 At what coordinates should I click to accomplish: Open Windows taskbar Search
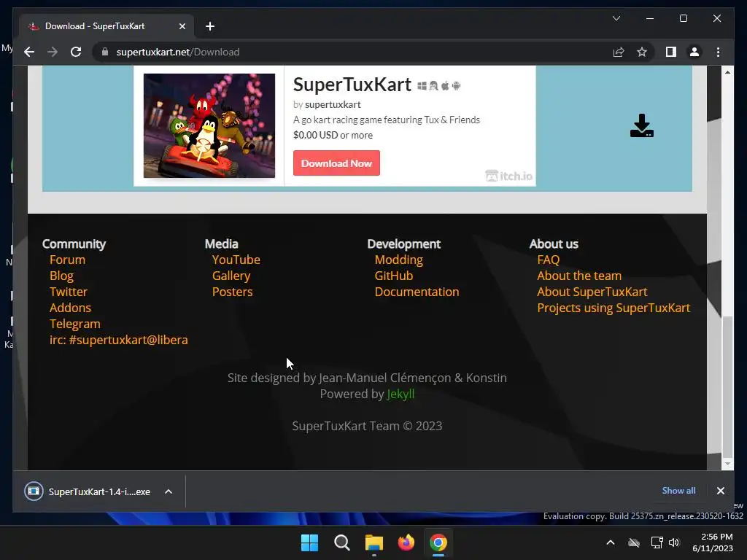coord(341,542)
